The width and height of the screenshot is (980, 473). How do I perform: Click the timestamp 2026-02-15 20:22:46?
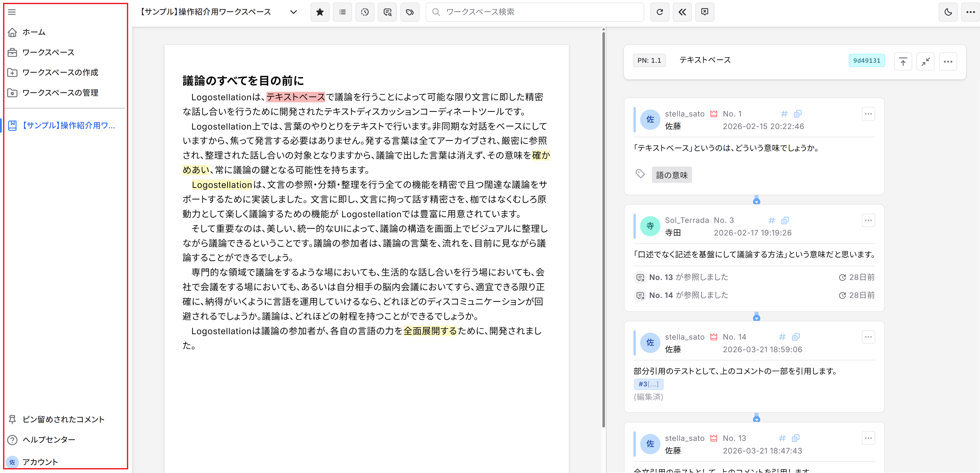click(x=763, y=126)
